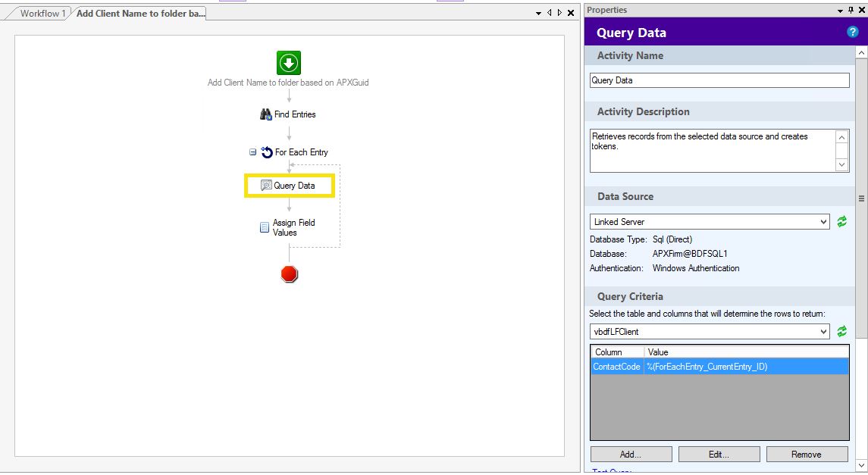Collapse the For Each Entry block
868x475 pixels.
click(x=253, y=152)
